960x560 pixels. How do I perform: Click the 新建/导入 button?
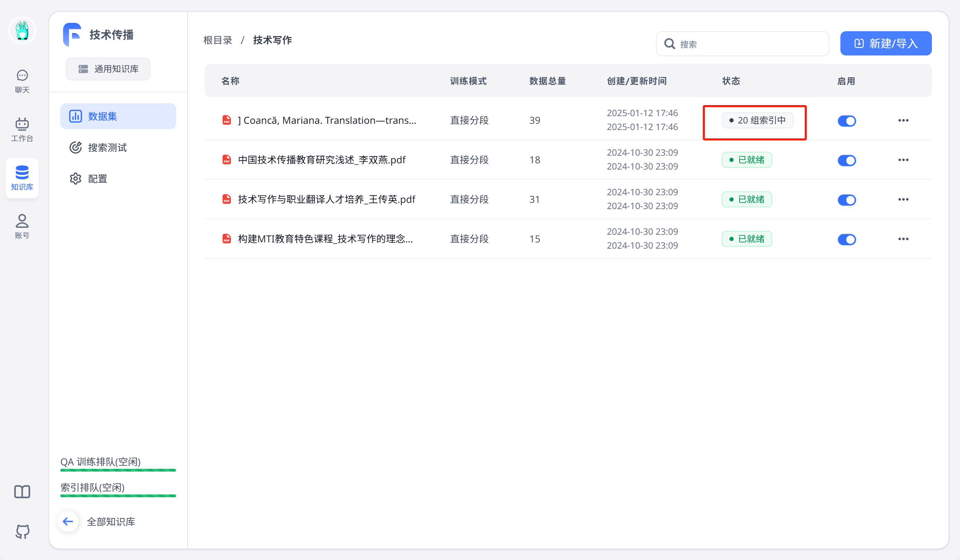coord(885,43)
